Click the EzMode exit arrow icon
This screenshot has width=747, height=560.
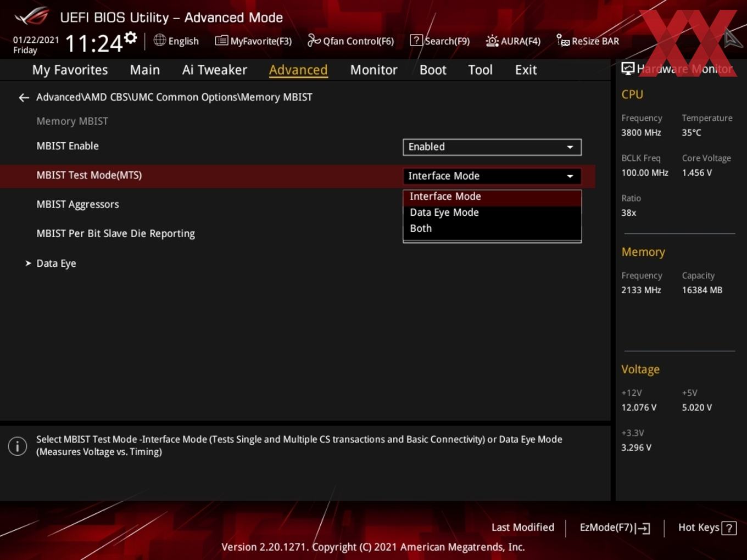[643, 528]
